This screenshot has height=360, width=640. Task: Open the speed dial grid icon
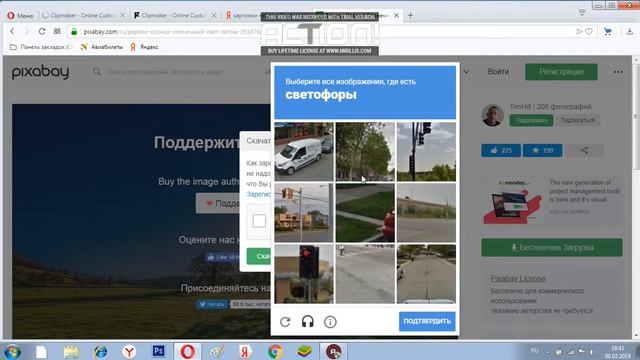point(57,31)
